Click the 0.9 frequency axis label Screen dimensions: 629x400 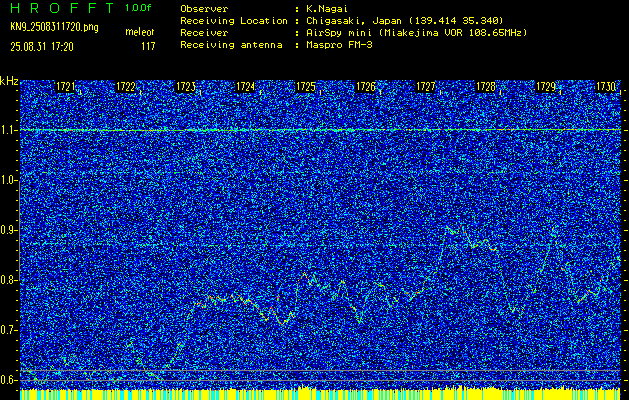[8, 230]
